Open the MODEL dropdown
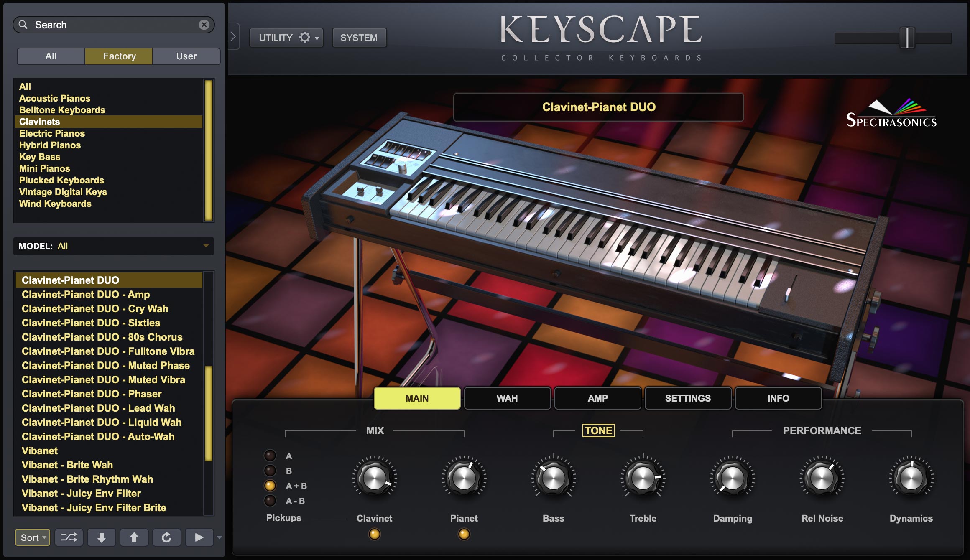This screenshot has width=970, height=560. (114, 246)
